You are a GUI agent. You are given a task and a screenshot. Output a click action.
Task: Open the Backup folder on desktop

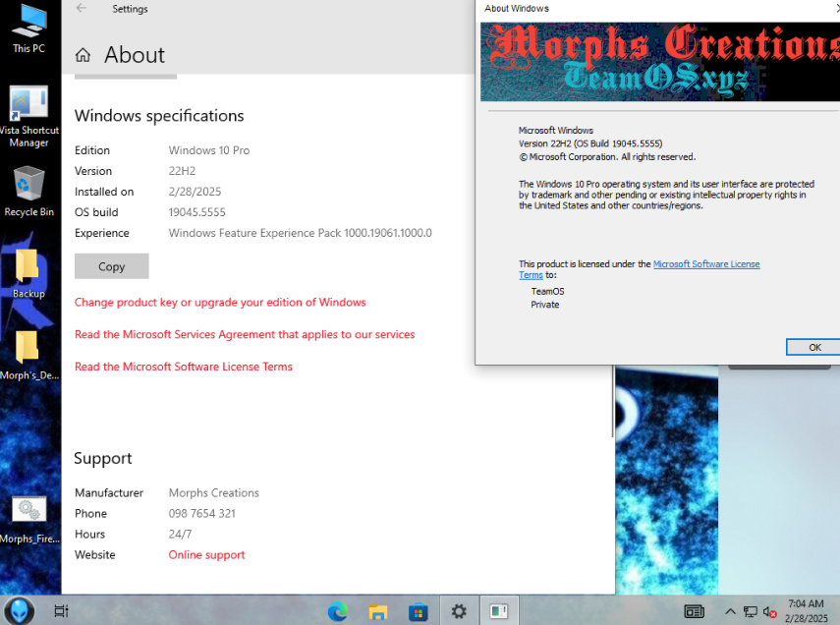(x=28, y=273)
